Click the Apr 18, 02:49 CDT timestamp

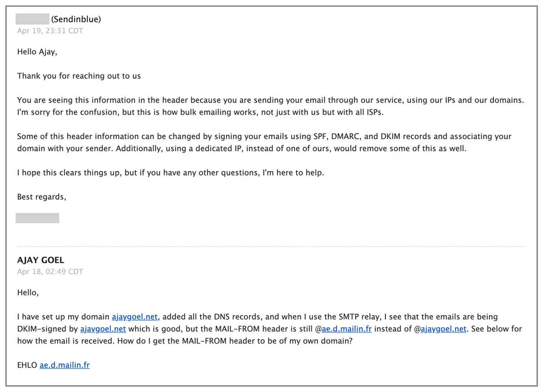(x=50, y=271)
